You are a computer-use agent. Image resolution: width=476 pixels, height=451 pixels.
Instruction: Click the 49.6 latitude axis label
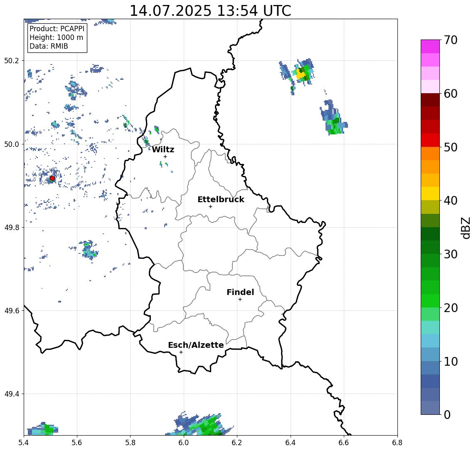[x=12, y=311]
